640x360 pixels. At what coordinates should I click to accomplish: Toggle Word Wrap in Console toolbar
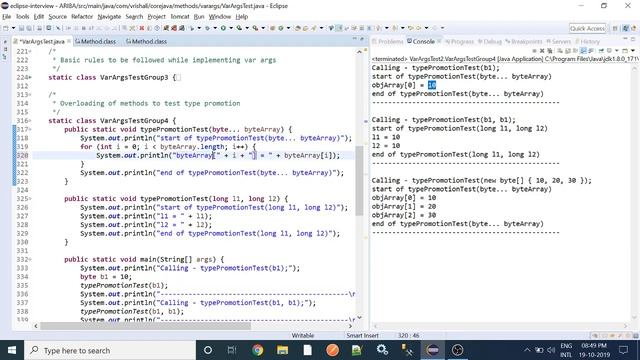[576, 51]
